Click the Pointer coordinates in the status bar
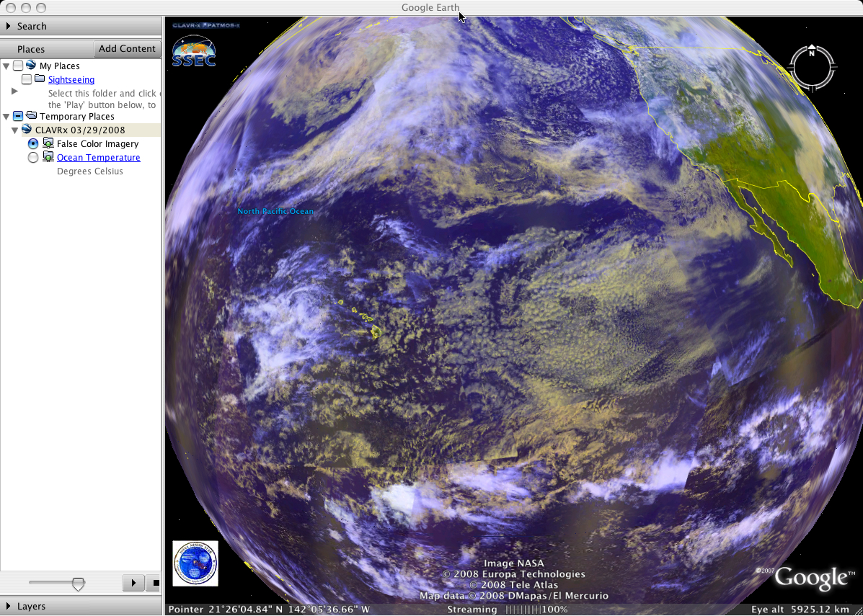Screen dimensions: 863x616 tap(269, 610)
